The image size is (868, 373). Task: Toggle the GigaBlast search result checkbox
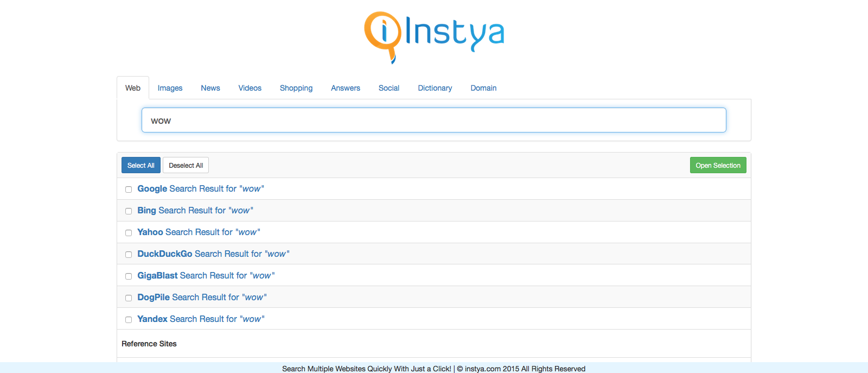point(129,276)
